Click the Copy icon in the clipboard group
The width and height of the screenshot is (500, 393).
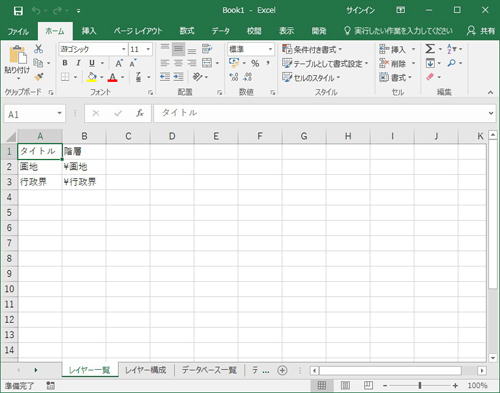[x=38, y=63]
